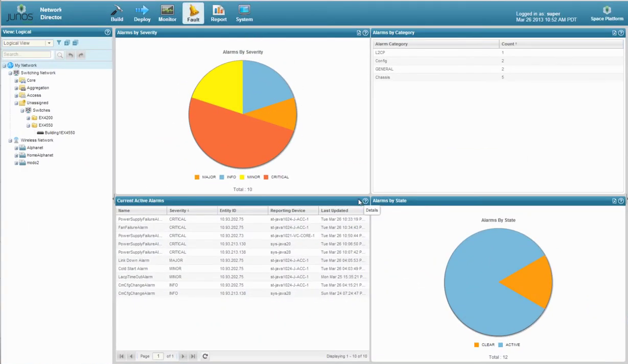Open Space Platform
This screenshot has height=364, width=628.
click(x=607, y=13)
